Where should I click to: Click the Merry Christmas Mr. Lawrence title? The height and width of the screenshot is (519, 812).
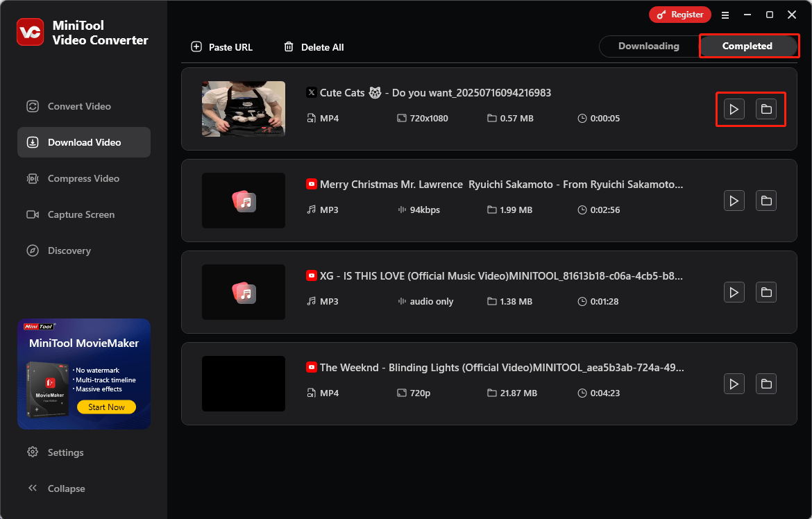(x=501, y=185)
